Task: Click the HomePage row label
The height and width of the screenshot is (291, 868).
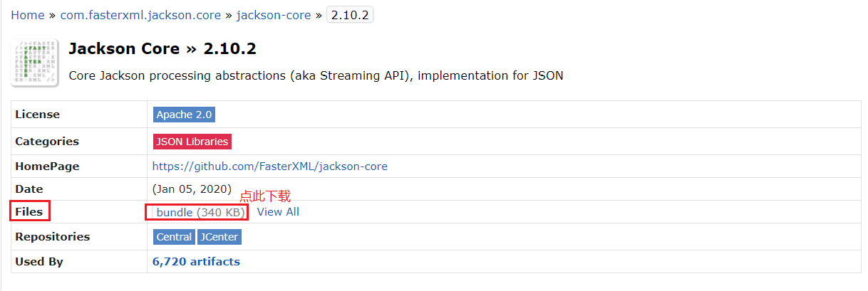Action: tap(47, 166)
